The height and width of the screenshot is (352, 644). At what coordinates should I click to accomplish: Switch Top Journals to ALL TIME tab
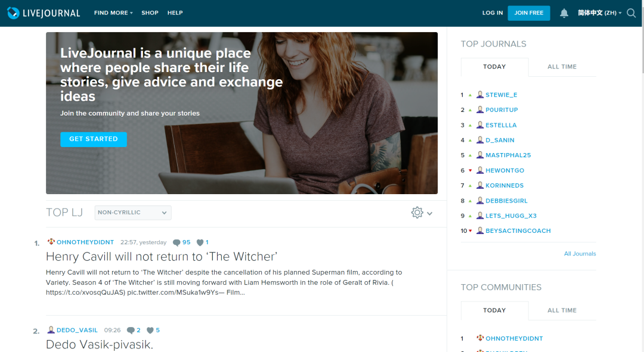(562, 67)
